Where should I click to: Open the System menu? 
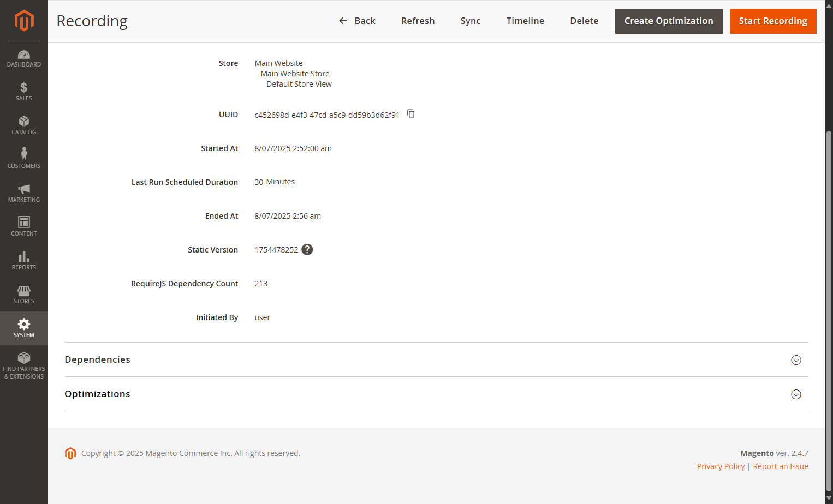(x=24, y=328)
